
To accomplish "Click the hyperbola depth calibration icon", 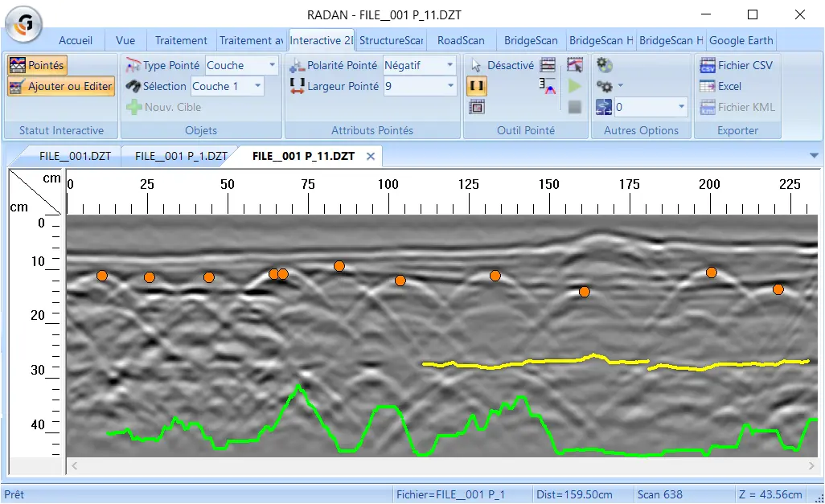I will click(548, 86).
